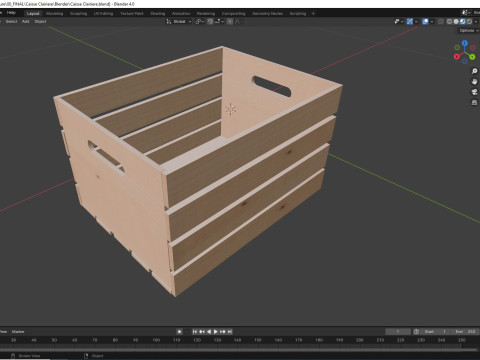Open the Global transform orientation dropdown
Image resolution: width=480 pixels, height=360 pixels.
pyautogui.click(x=179, y=21)
